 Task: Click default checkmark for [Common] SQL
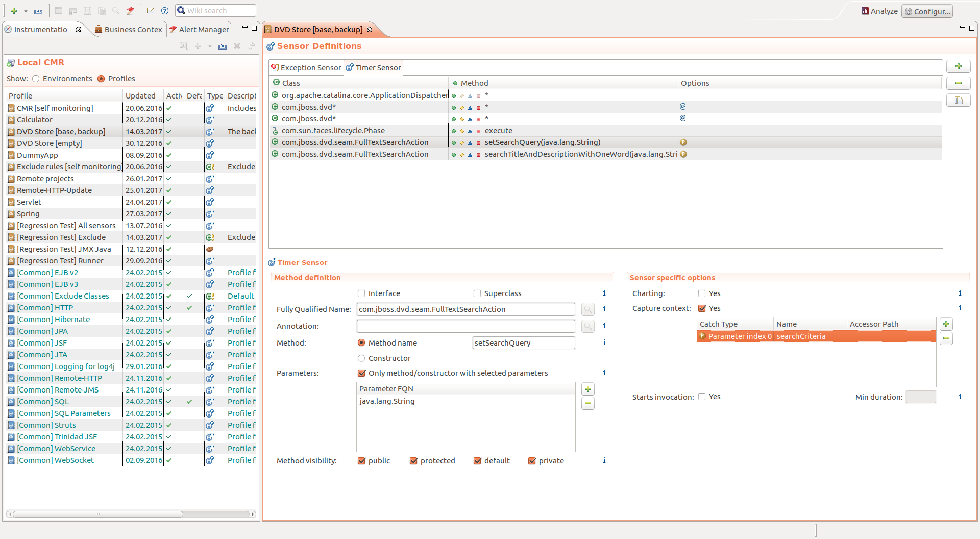coord(189,402)
